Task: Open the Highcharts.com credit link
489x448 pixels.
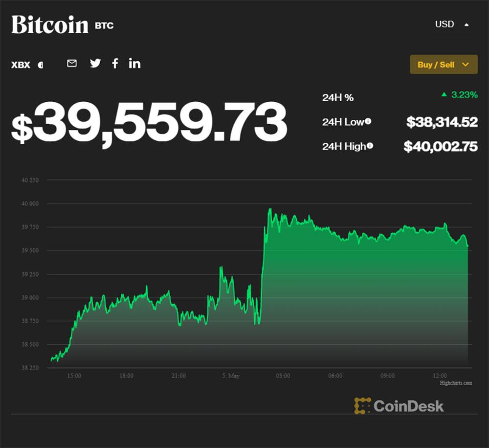Action: click(456, 383)
